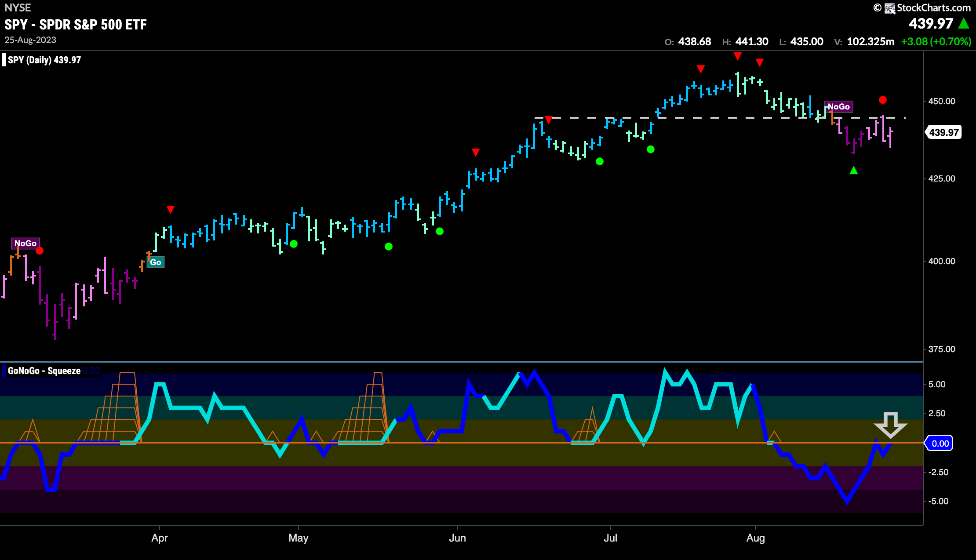Click the green circle in mid-May

(389, 247)
